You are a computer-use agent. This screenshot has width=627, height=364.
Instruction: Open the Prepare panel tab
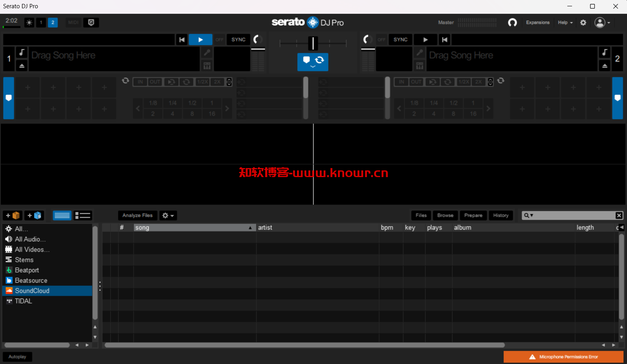[473, 216]
